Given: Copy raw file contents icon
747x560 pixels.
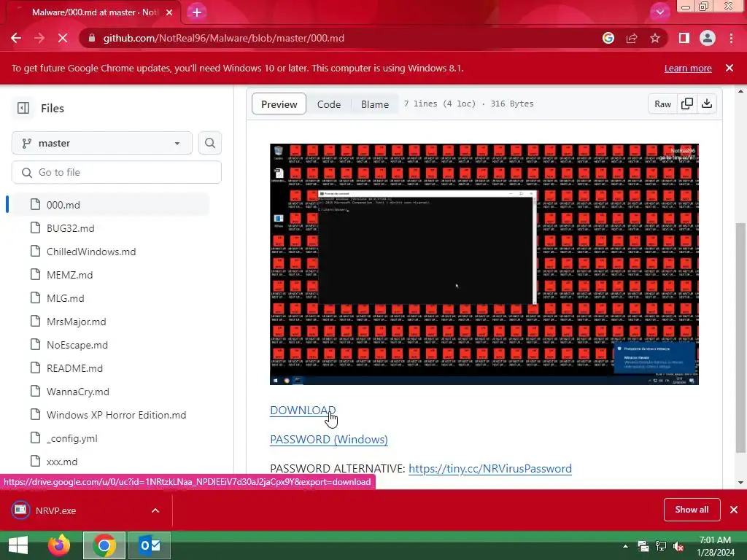Looking at the screenshot, I should tap(687, 104).
